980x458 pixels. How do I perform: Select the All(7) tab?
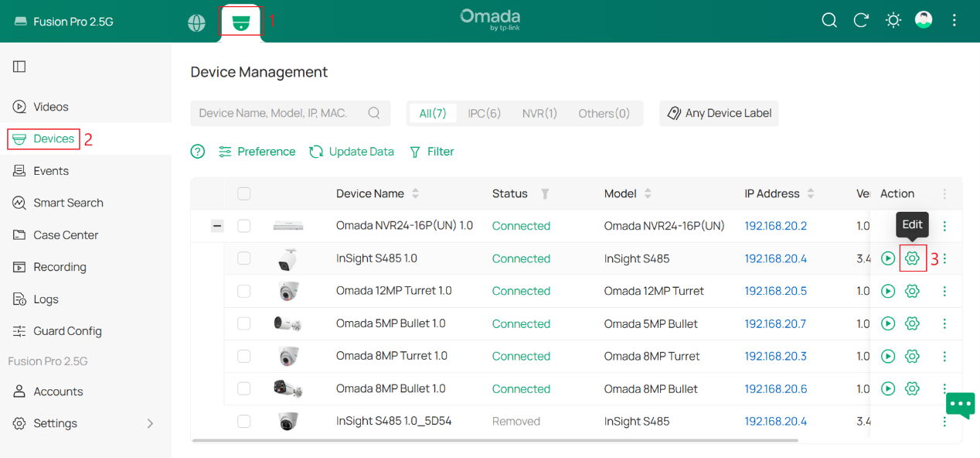click(433, 113)
